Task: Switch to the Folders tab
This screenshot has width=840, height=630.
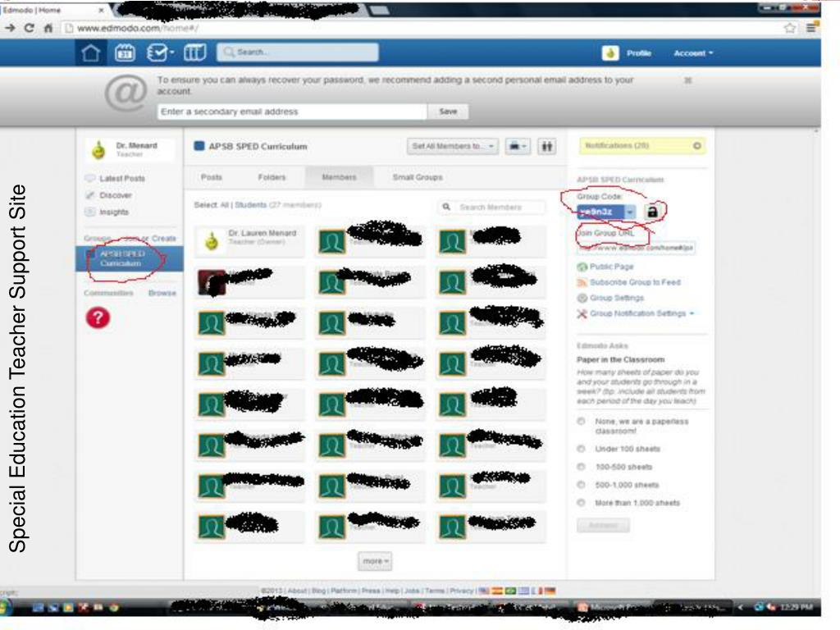Action: point(272,177)
